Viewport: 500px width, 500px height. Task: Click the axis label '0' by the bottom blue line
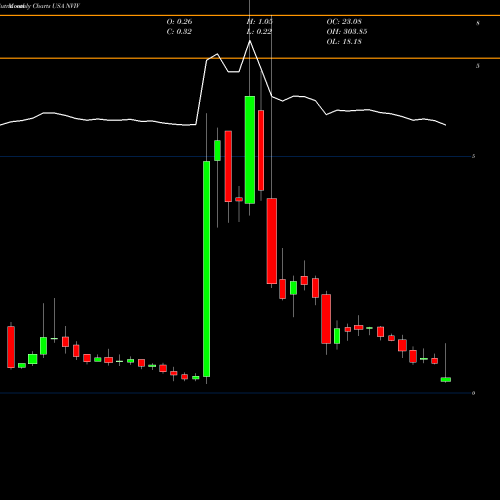(473, 393)
